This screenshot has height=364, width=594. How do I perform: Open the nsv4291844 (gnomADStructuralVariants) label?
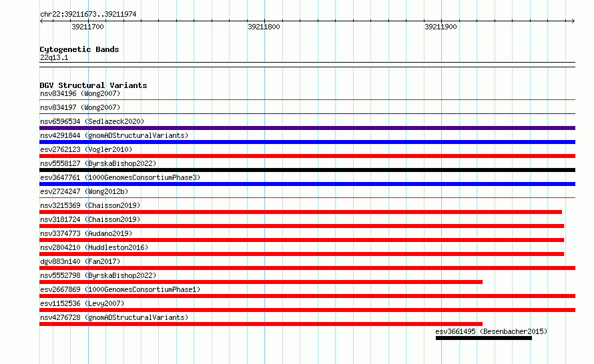pos(114,135)
